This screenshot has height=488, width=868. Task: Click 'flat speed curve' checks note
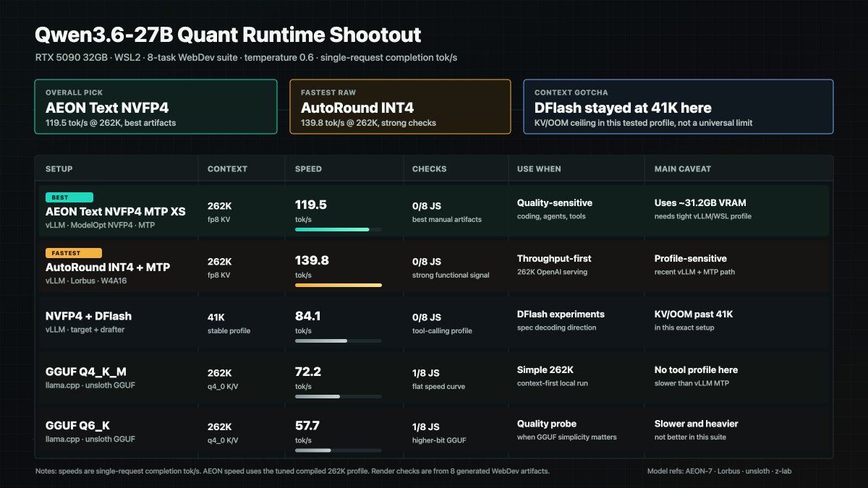tap(438, 386)
